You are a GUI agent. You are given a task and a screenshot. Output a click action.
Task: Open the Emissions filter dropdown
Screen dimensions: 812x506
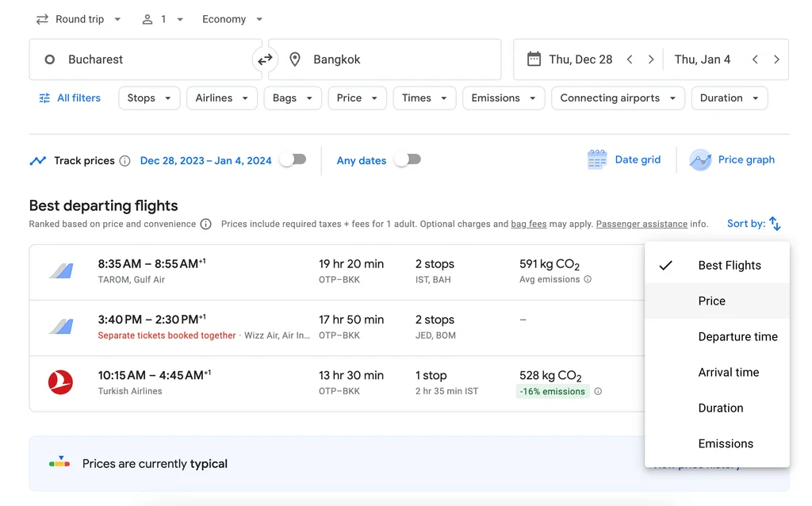pos(504,98)
